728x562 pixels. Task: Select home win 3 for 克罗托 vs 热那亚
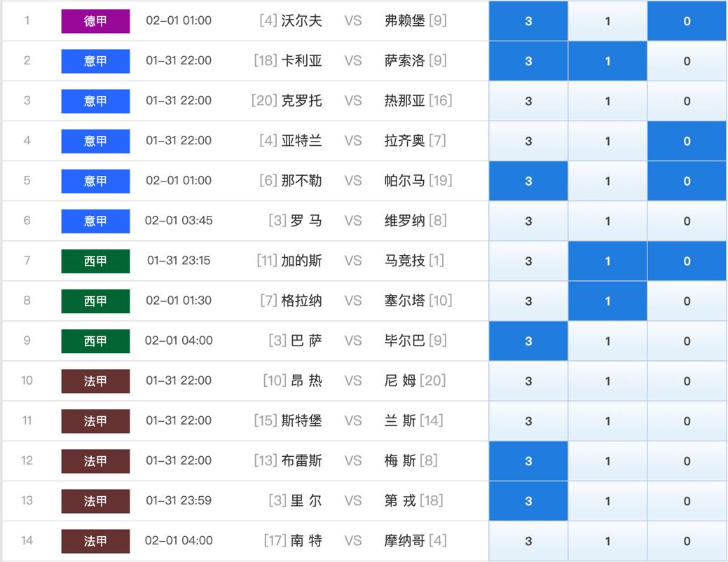click(x=528, y=101)
